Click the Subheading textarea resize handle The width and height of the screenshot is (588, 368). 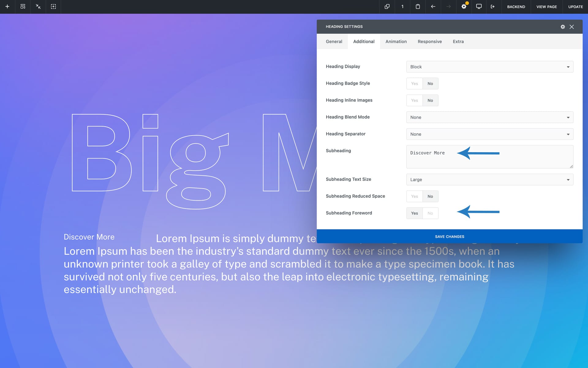(571, 167)
